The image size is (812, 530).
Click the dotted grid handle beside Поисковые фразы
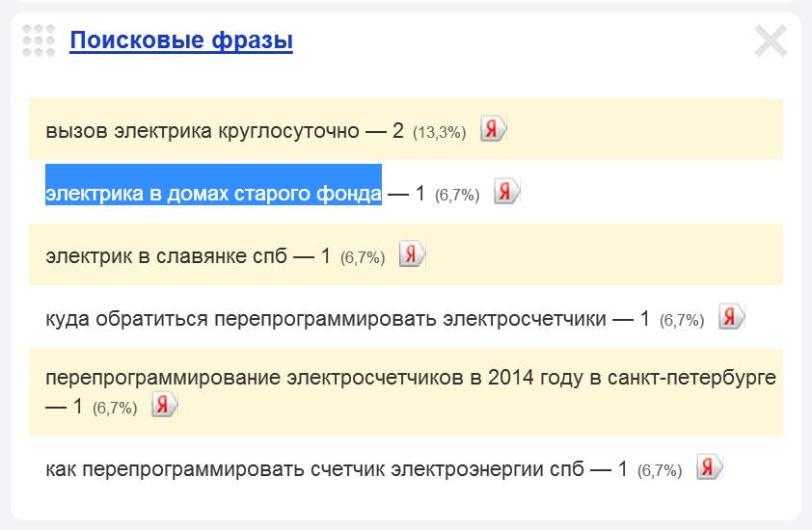[39, 40]
